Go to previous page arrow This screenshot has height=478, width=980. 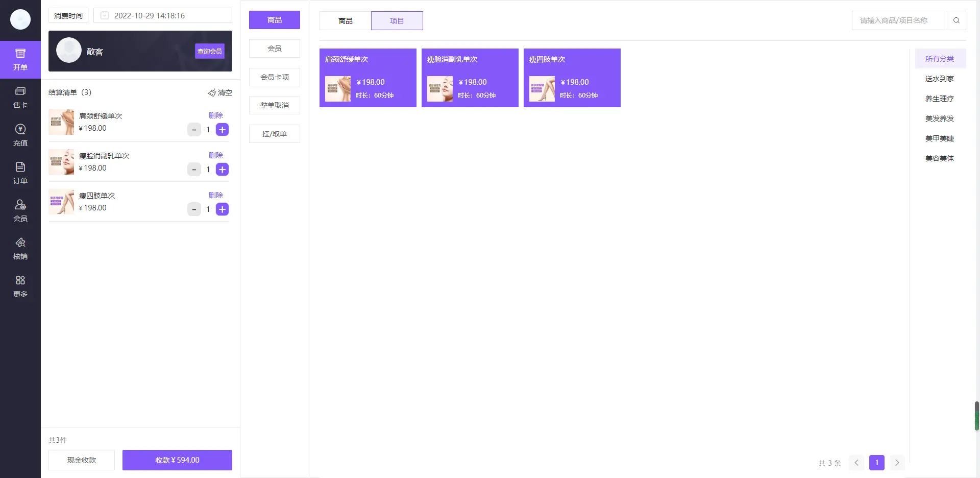(x=856, y=463)
